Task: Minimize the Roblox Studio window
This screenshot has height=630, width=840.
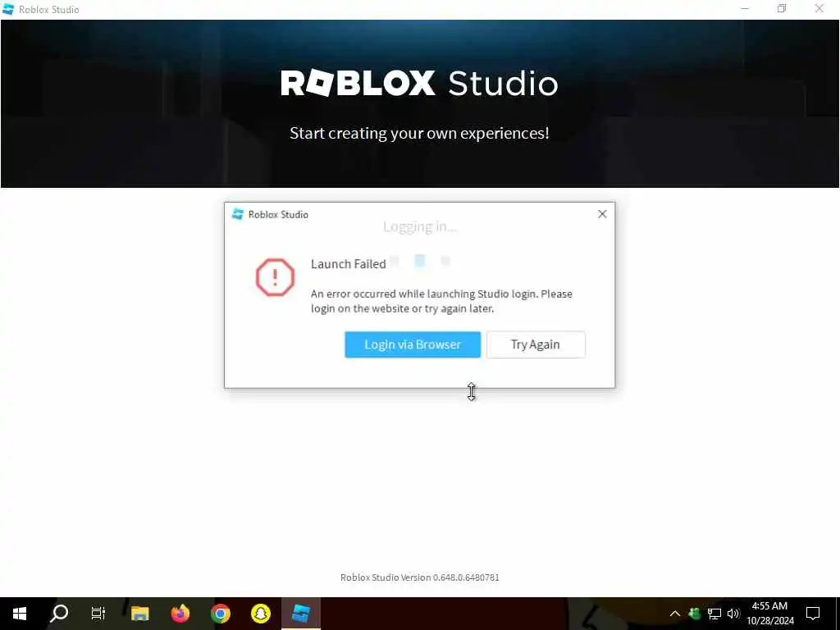Action: 745,9
